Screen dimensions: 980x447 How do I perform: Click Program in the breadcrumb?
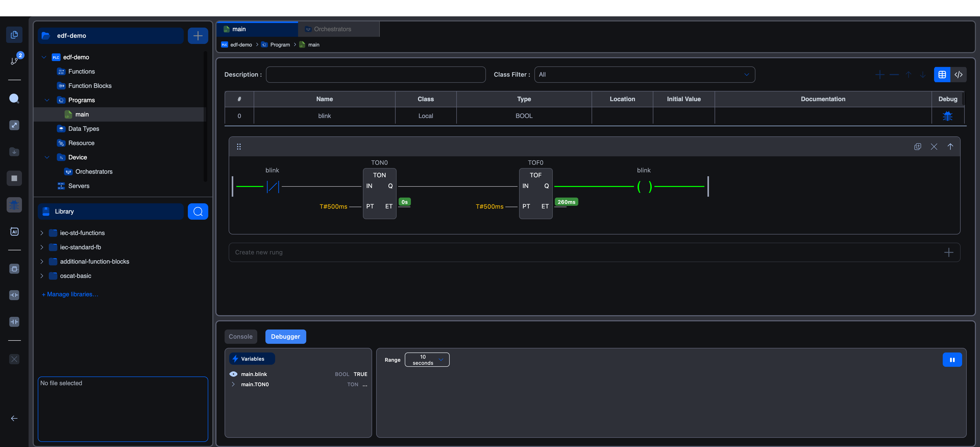click(280, 45)
